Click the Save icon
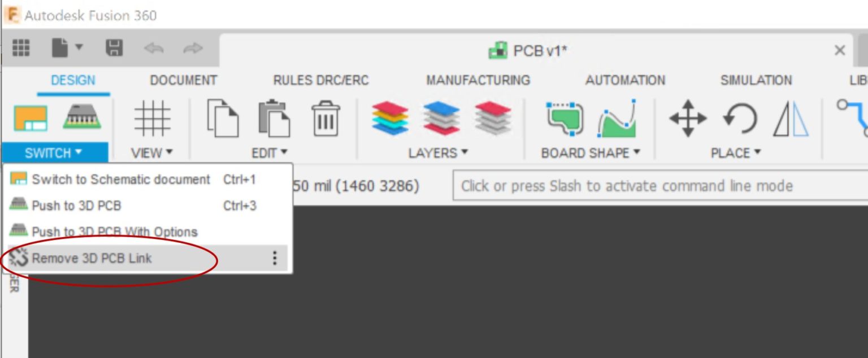This screenshot has height=358, width=868. (x=115, y=49)
